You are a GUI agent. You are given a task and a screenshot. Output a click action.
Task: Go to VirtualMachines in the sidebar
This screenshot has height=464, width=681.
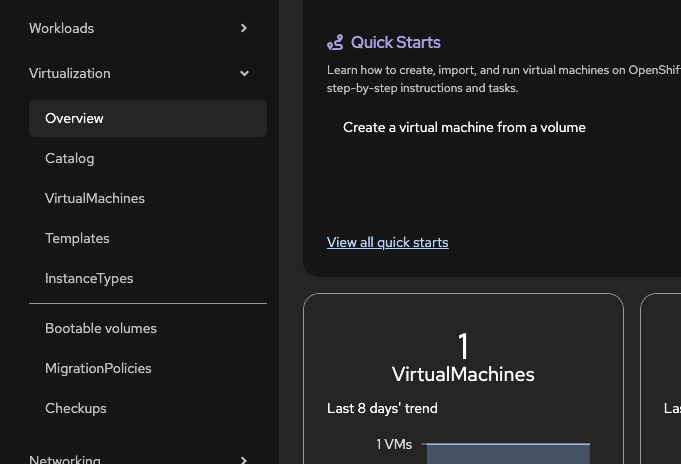[x=148, y=199]
